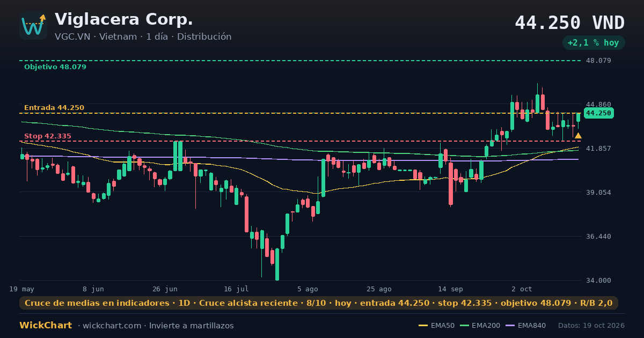Click the Viglacera Corp. title

[124, 19]
